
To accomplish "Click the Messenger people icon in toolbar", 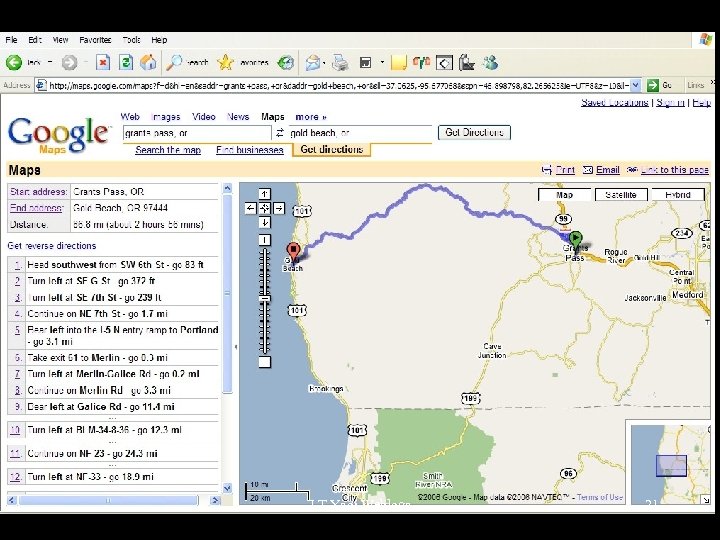I will [490, 62].
